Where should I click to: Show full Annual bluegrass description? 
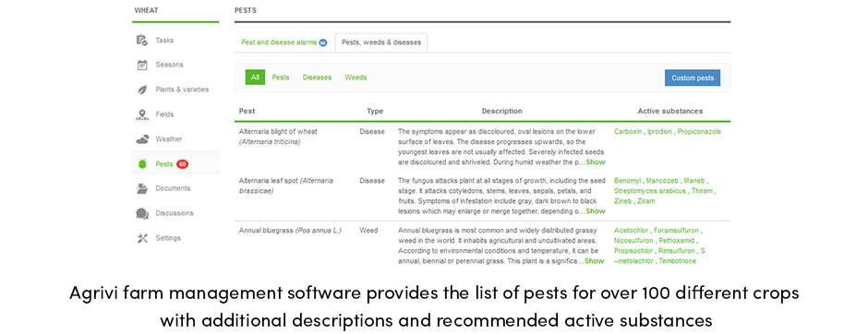(595, 261)
